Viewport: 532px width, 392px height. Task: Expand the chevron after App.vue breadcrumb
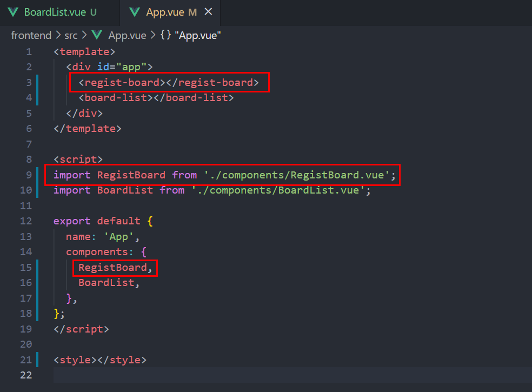click(x=153, y=35)
